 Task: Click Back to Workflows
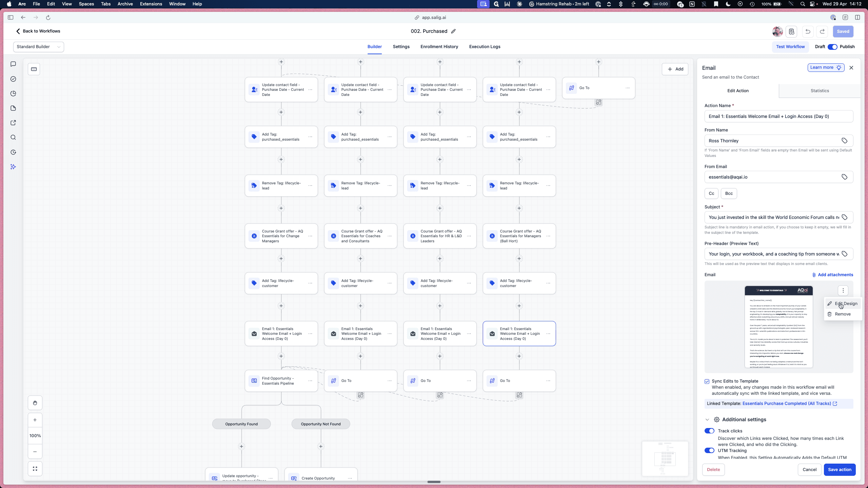coord(38,31)
